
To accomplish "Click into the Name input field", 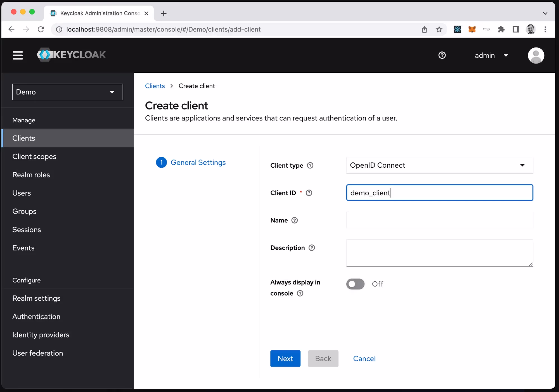I will (x=439, y=220).
